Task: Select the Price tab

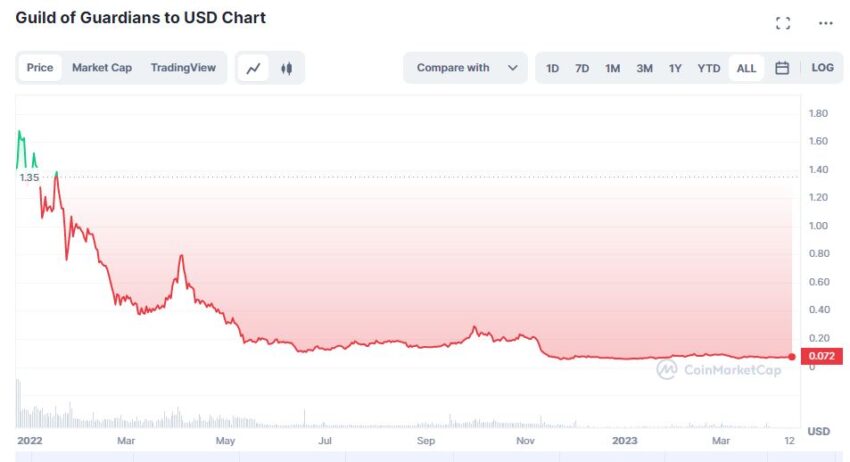Action: pos(40,68)
